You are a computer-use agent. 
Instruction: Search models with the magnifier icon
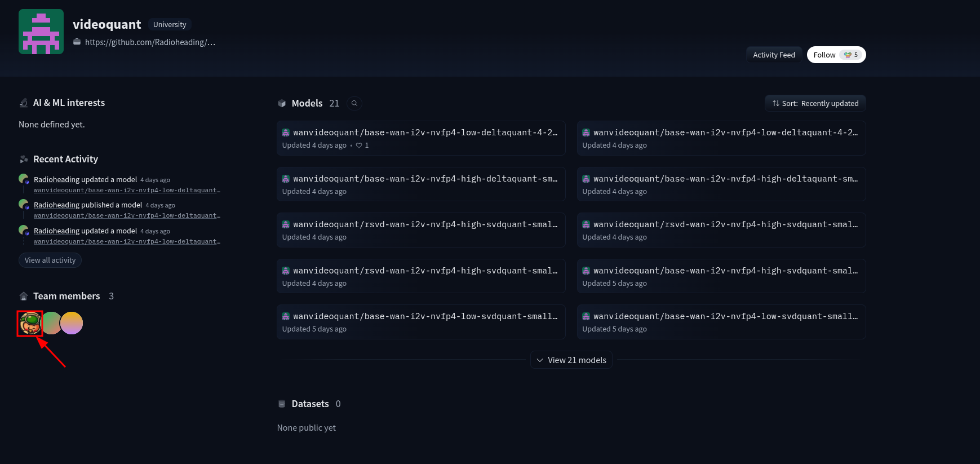[x=354, y=103]
